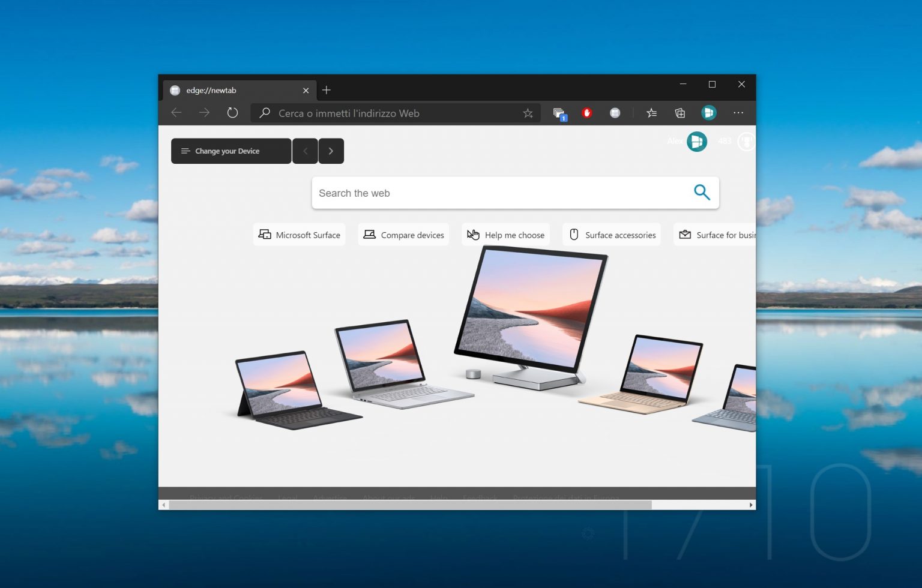Viewport: 922px width, 588px height.
Task: Click the red ad-blocker extension icon
Action: [586, 113]
